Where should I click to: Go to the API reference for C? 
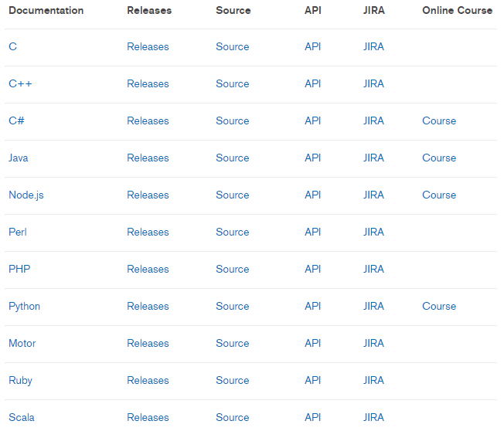(x=313, y=46)
